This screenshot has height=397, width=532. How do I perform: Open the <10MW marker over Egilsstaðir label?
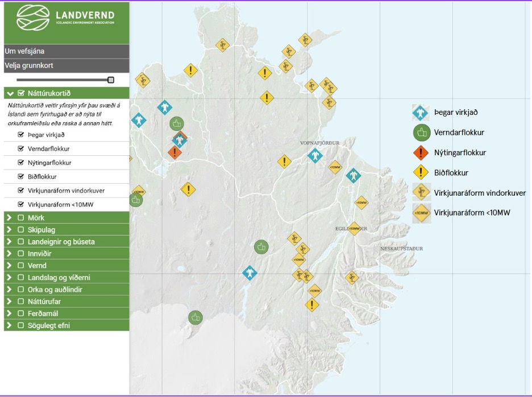pos(354,229)
